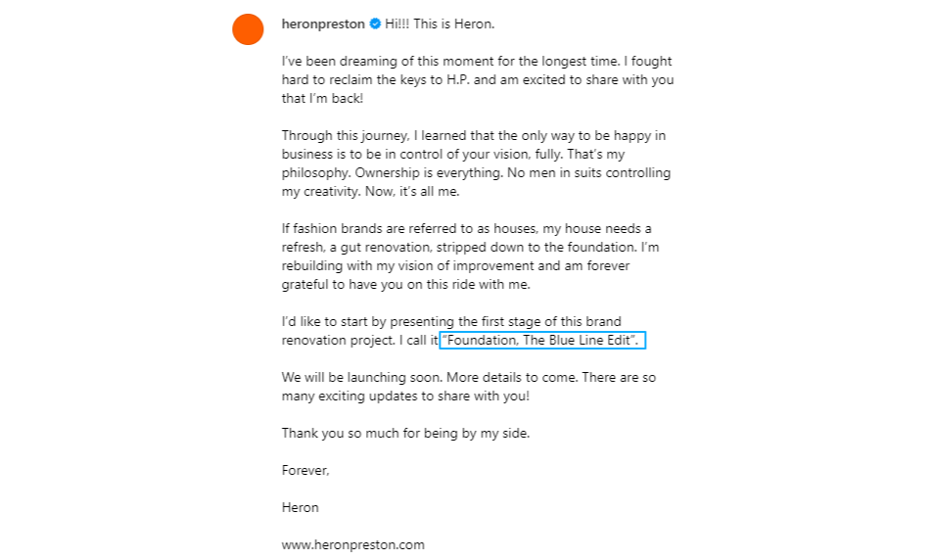This screenshot has width=933, height=560.
Task: Click the www.heronpreston.com website text
Action: 352,545
